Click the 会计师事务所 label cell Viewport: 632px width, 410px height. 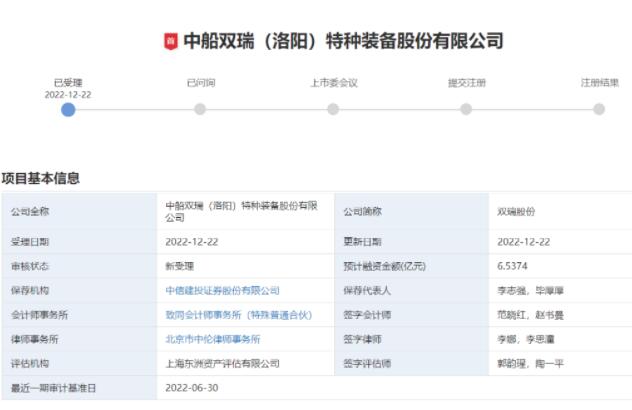pos(79,315)
